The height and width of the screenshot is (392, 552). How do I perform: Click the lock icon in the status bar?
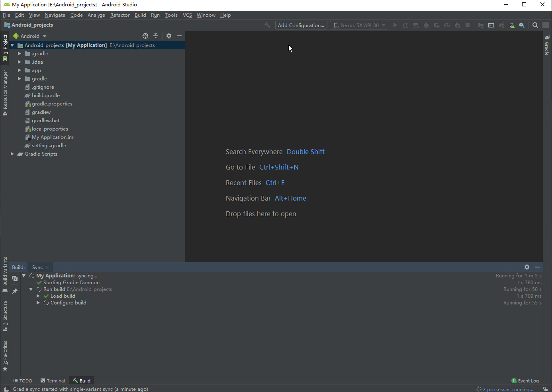546,389
